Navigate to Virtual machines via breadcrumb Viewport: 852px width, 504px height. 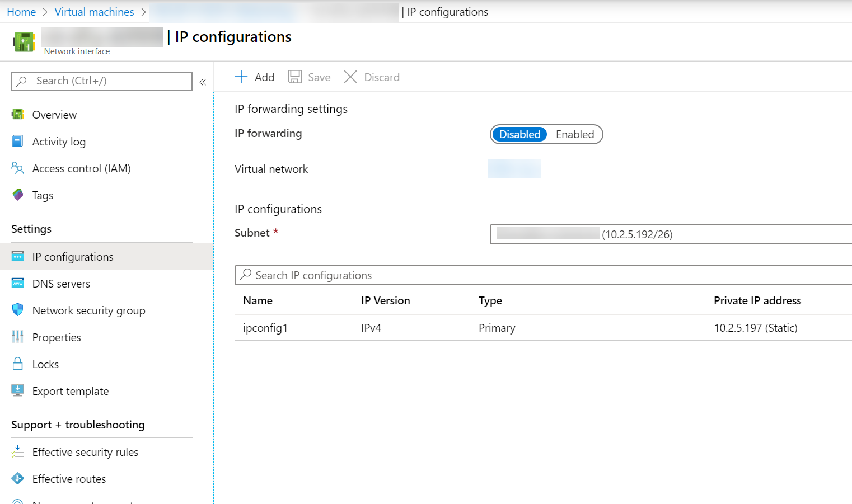(x=94, y=11)
